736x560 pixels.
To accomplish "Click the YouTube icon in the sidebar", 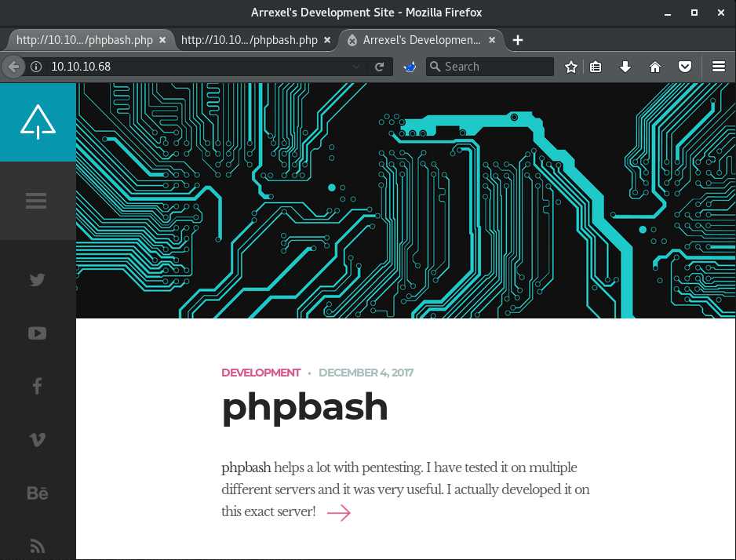I will (36, 333).
